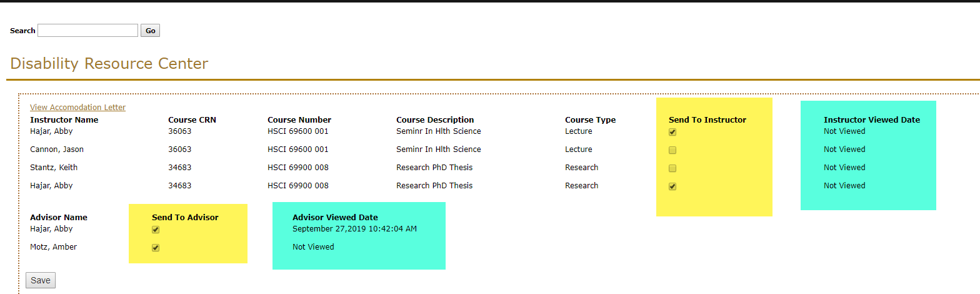Click the Disability Resource Center heading

(x=109, y=64)
